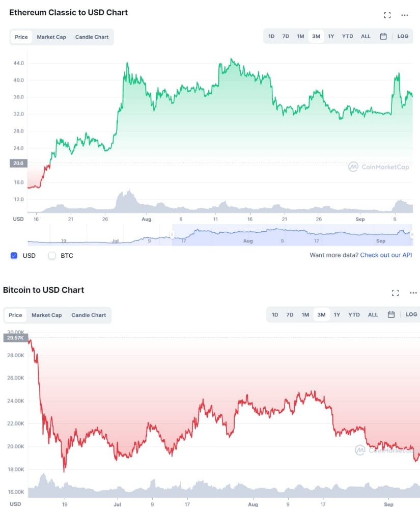Open three-dot menu on Bitcoin chart
Screen dimensions: 420x507
413,293
